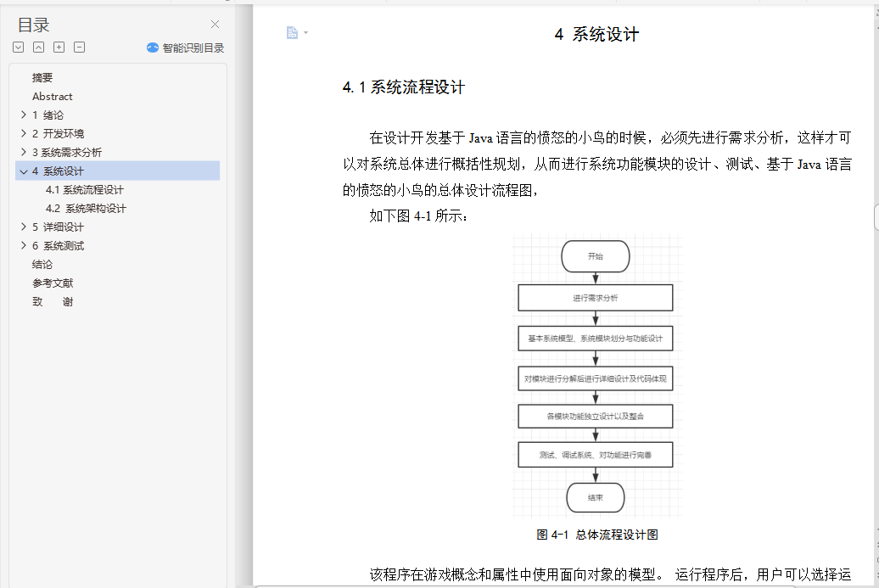Select 2 开发环境 outline entry
This screenshot has width=879, height=588.
point(58,133)
